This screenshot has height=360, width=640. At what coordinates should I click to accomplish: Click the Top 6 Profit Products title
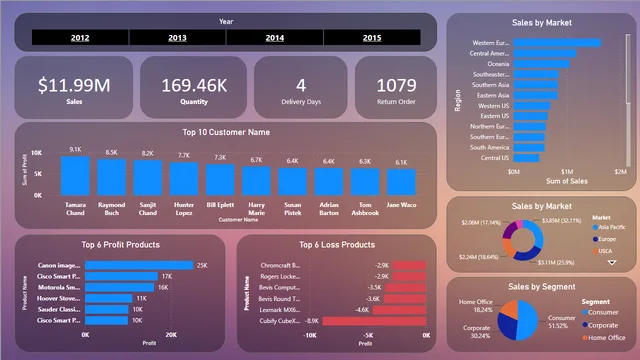point(120,244)
